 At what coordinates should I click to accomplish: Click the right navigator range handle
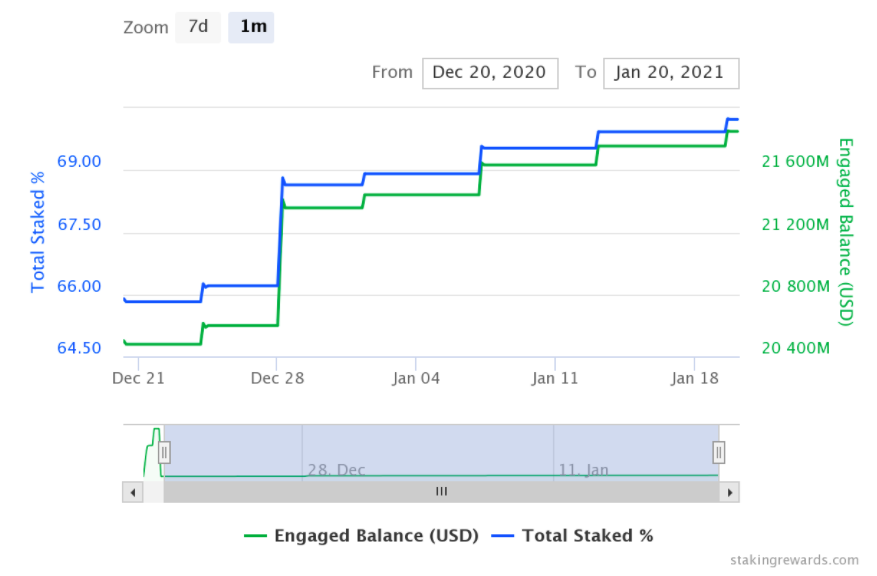pyautogui.click(x=719, y=452)
